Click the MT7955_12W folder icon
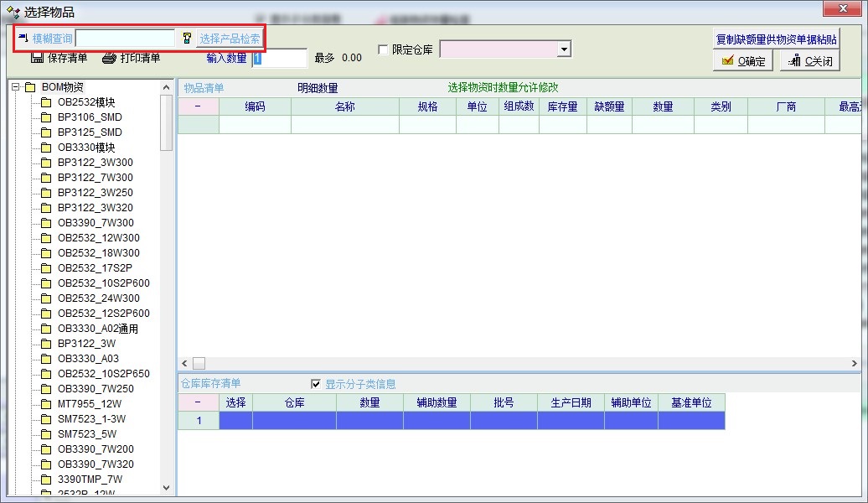868x503 pixels. click(x=46, y=404)
